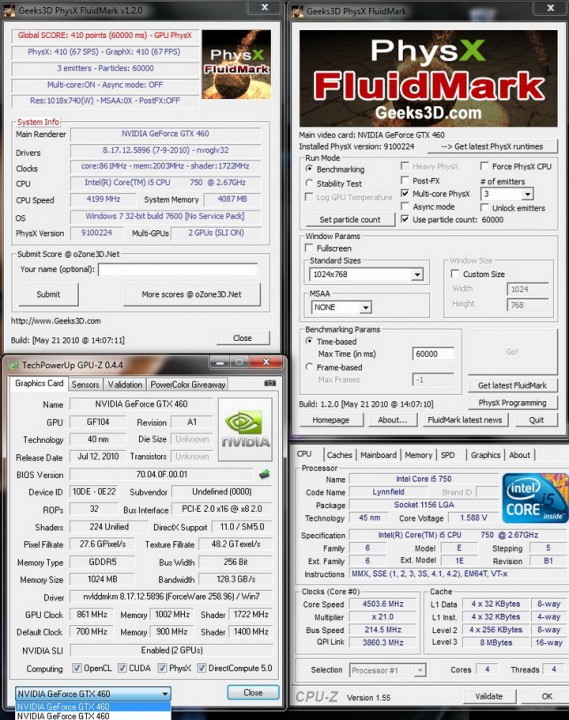This screenshot has width=569, height=720.
Task: Toggle the Multi-core PhysX checkbox
Action: point(405,193)
